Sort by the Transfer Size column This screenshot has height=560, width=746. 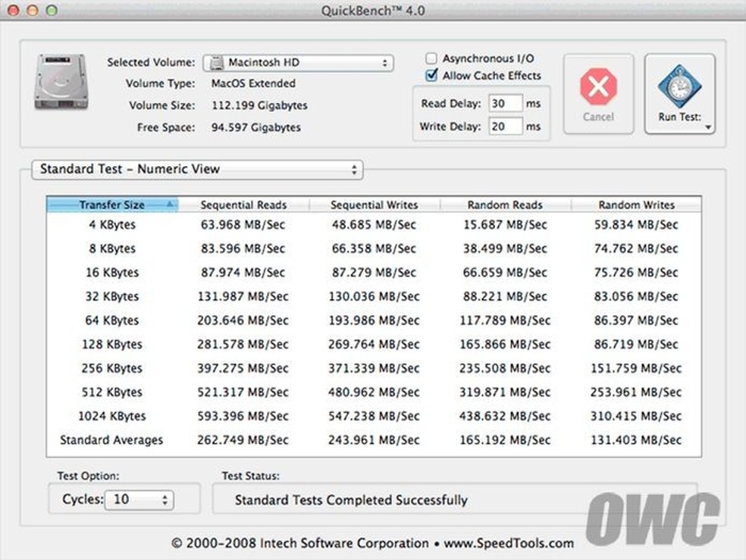pos(111,205)
